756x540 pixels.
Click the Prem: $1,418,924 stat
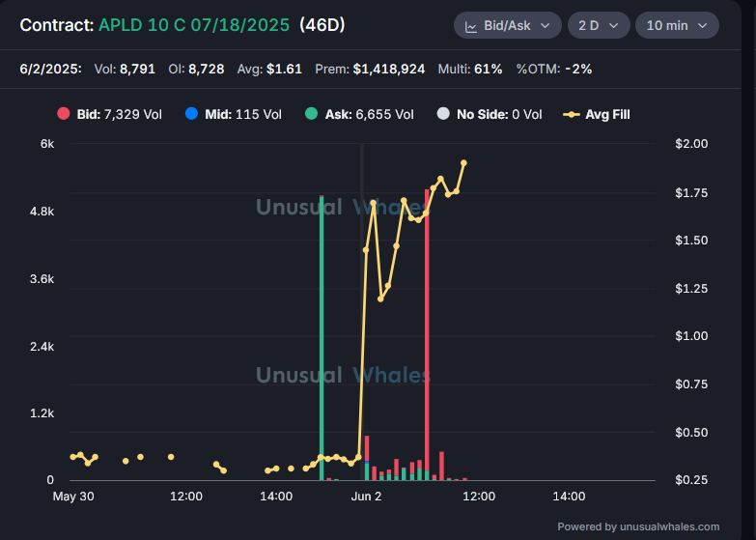(x=370, y=69)
